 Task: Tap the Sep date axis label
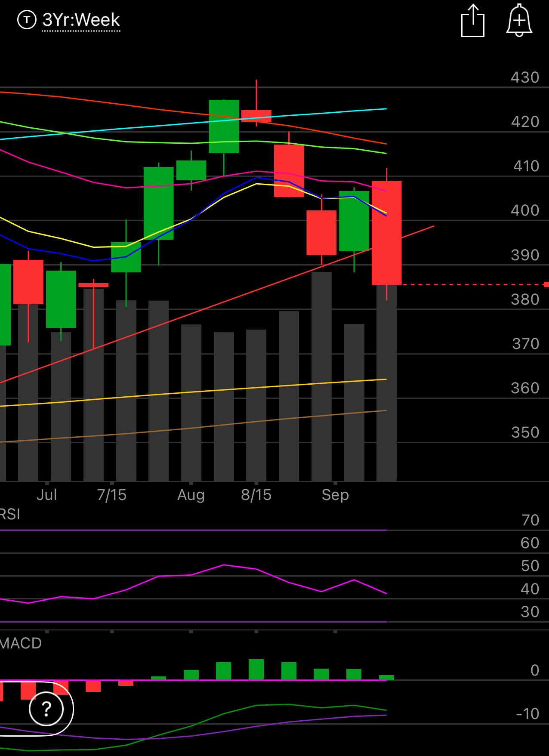tap(335, 495)
